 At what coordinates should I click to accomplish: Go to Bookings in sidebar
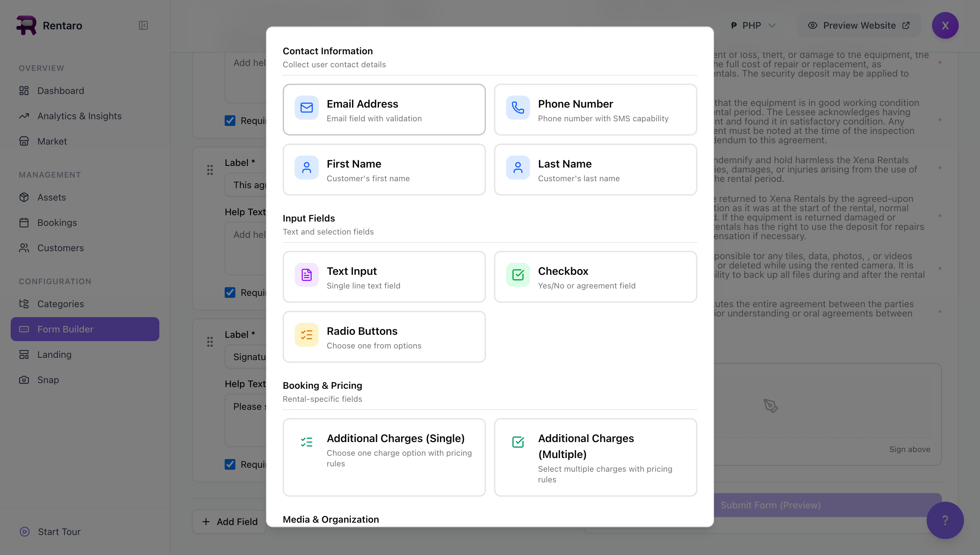click(x=57, y=223)
